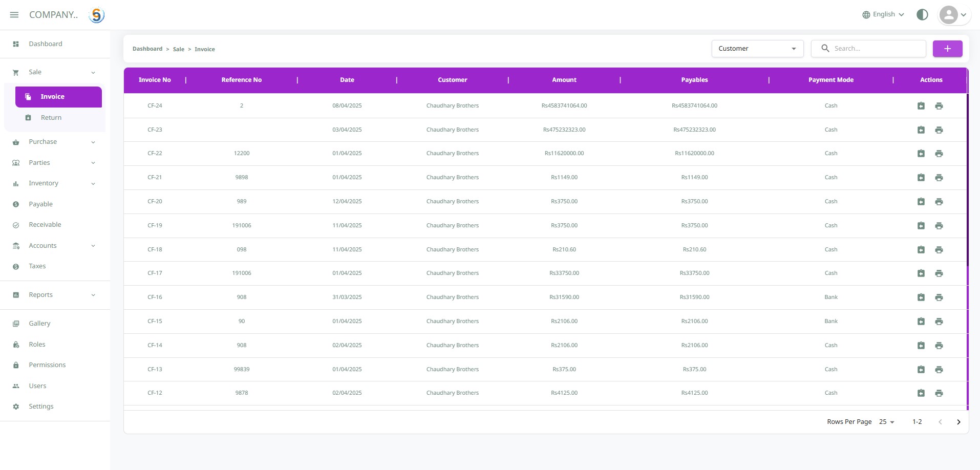Toggle dark/light theme mode

pos(922,15)
